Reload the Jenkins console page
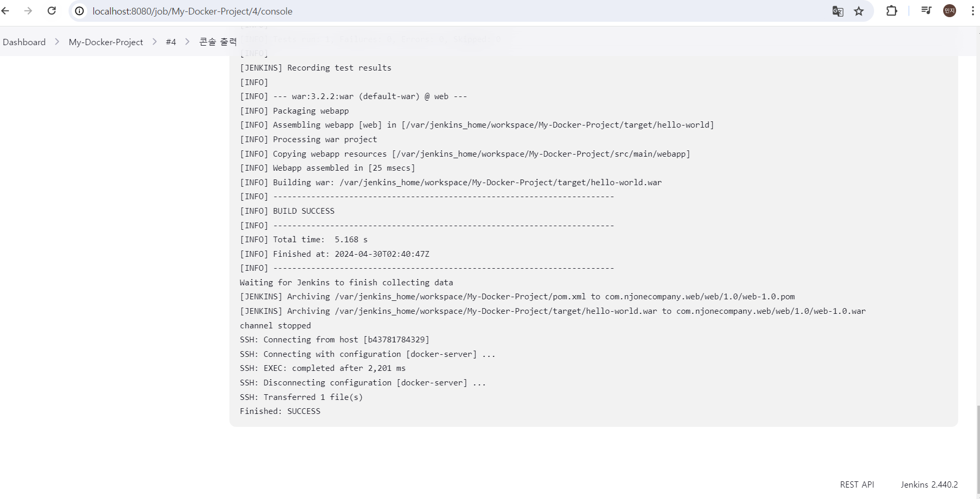980x499 pixels. (51, 11)
